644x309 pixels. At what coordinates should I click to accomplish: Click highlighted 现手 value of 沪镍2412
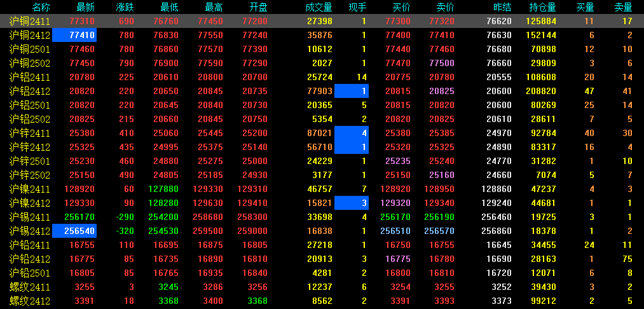352,203
